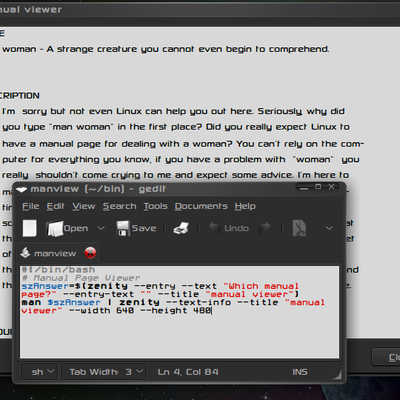Click the 'szAnswer' variable on line three
Viewport: 400px width, 400px height.
pyautogui.click(x=45, y=286)
